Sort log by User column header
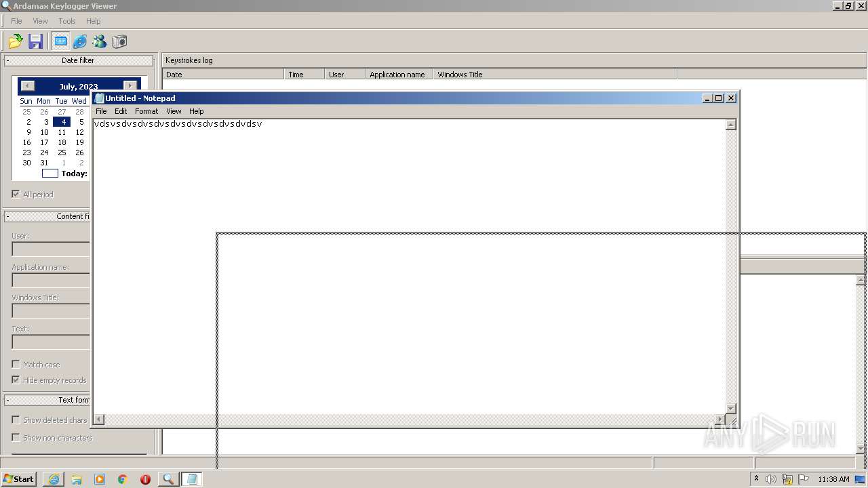This screenshot has width=868, height=488. pos(344,75)
